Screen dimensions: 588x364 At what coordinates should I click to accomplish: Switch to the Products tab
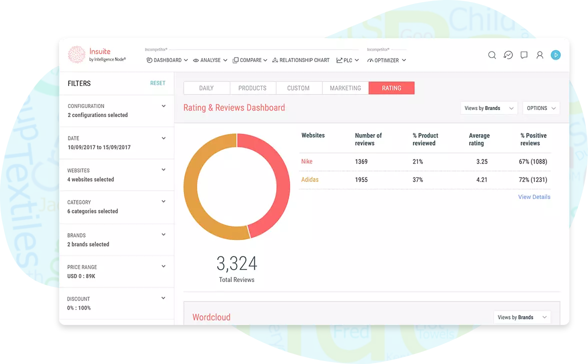point(252,88)
